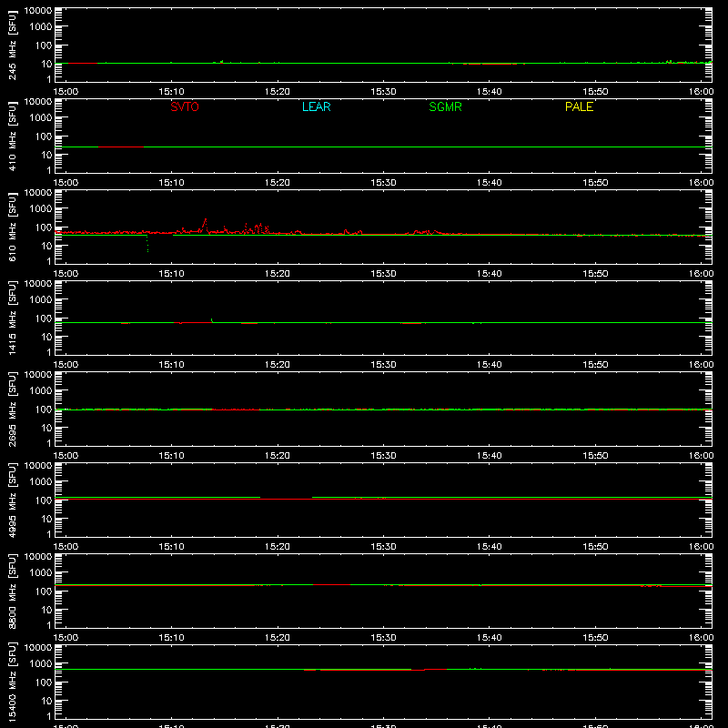This screenshot has height=728, width=728.
Task: Click 15:40 time label below 2695 MHz panel
Action: [489, 456]
